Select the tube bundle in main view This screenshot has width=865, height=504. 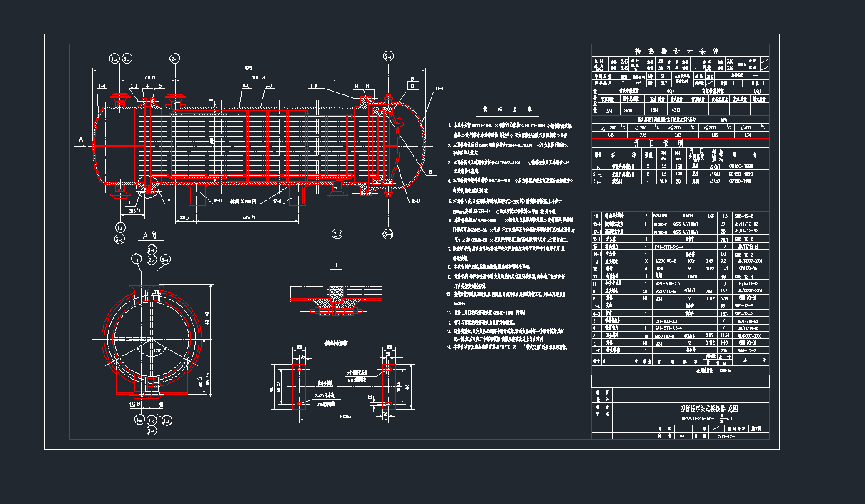point(257,143)
